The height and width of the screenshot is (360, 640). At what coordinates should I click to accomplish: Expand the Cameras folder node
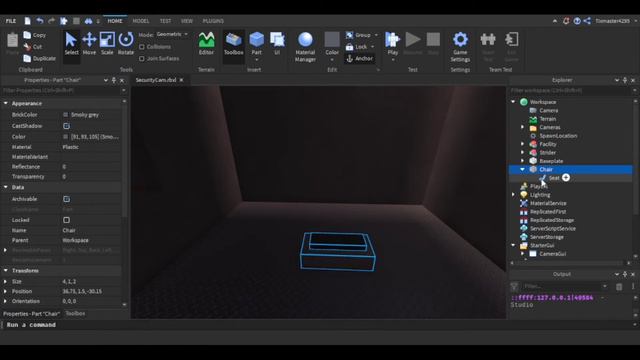pos(522,127)
